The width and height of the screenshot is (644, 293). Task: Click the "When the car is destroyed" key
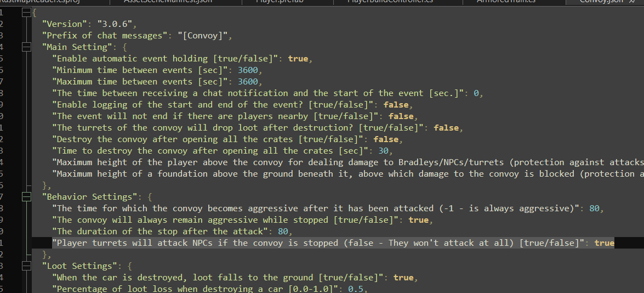tap(218, 278)
